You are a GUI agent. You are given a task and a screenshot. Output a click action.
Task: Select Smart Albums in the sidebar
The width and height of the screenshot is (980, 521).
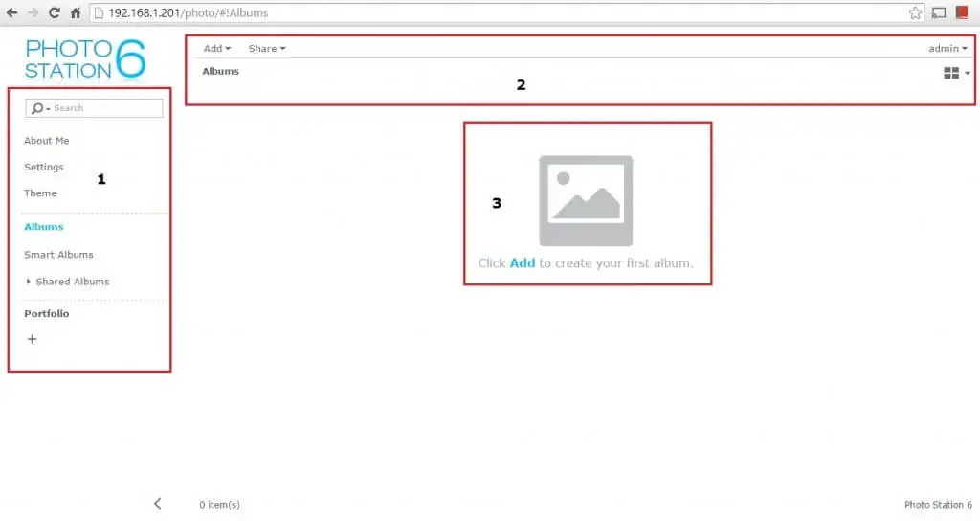(58, 255)
